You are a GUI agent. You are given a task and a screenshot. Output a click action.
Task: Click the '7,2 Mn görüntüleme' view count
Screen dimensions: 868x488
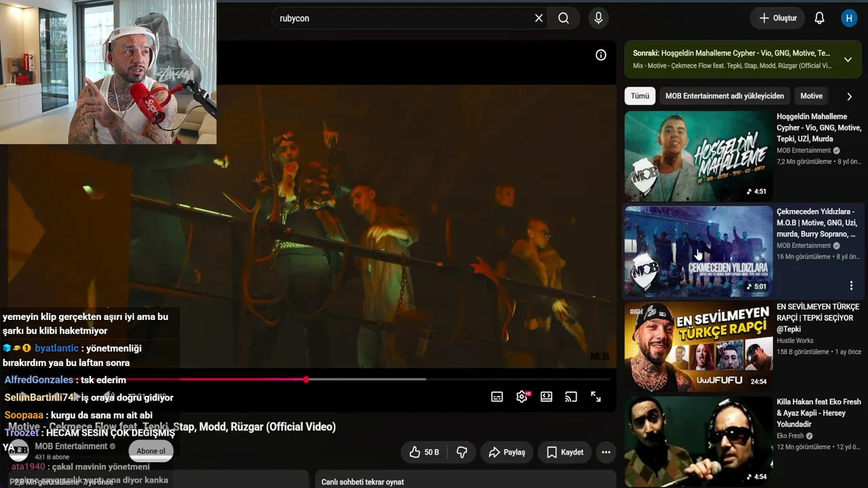point(804,162)
